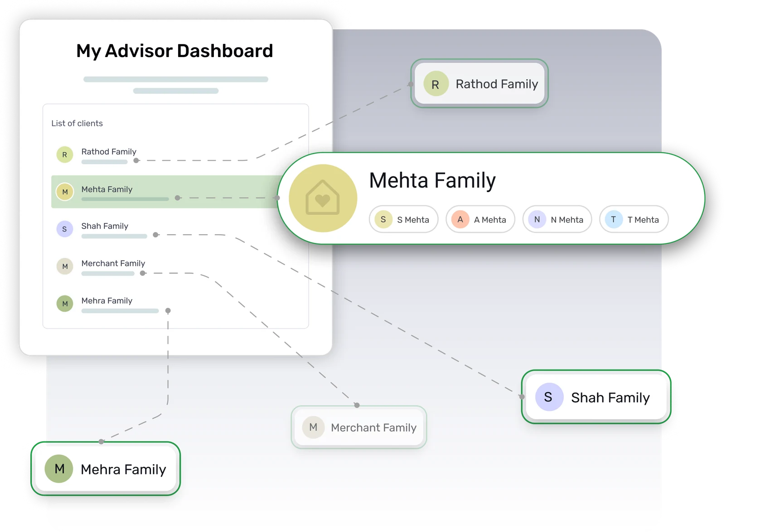Screen dimensions: 765x532
Task: Click the blue T avatar in T Mehta chip
Action: [x=614, y=219]
